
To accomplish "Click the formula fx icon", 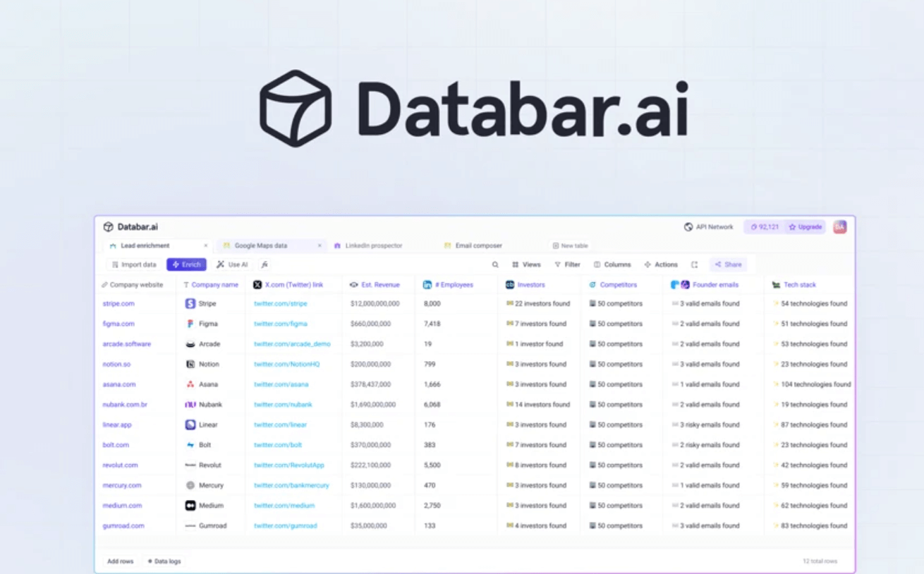I will [x=265, y=264].
